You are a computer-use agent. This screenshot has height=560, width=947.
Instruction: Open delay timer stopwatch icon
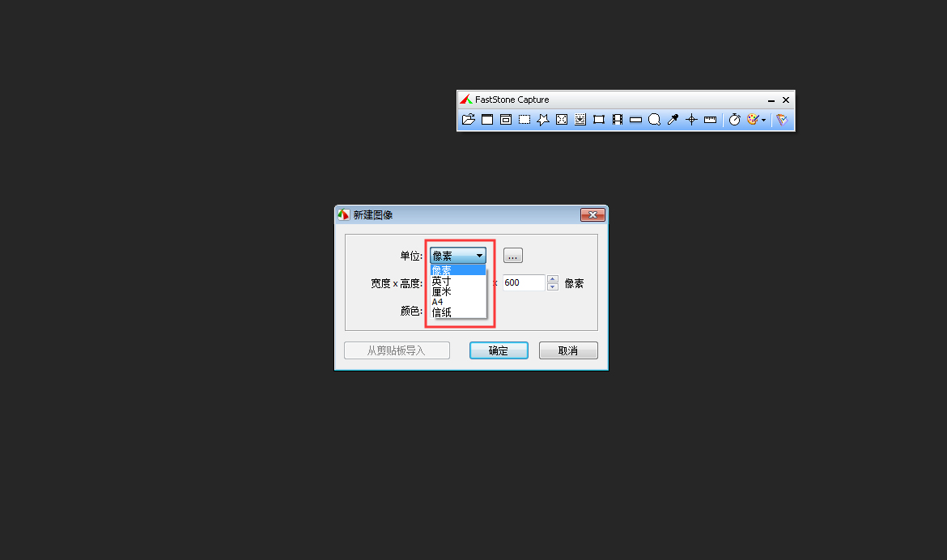(x=734, y=120)
